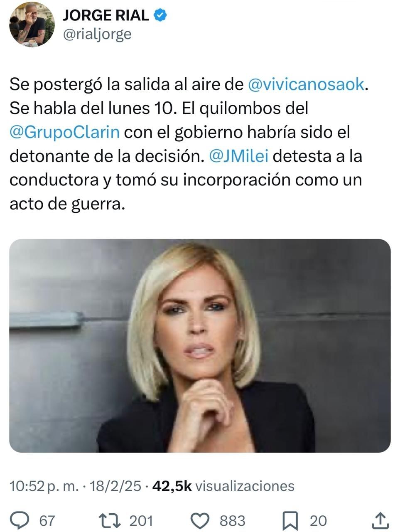Open the attached photo of the blonde woman
Image resolution: width=400 pixels, height=532 pixels.
pyautogui.click(x=200, y=346)
